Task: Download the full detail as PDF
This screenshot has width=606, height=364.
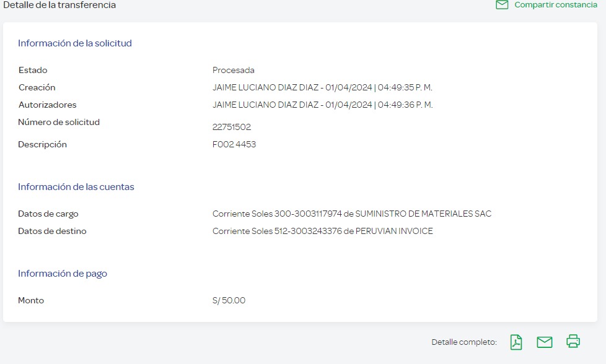Action: (516, 342)
